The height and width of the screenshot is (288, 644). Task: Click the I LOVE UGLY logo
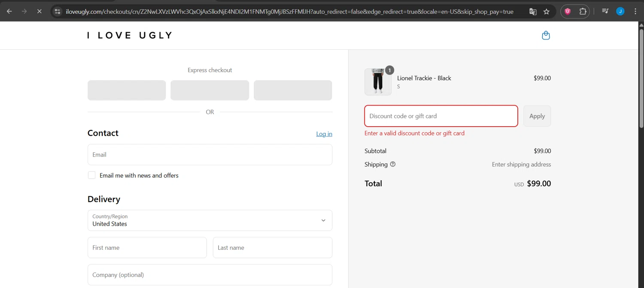(x=130, y=35)
